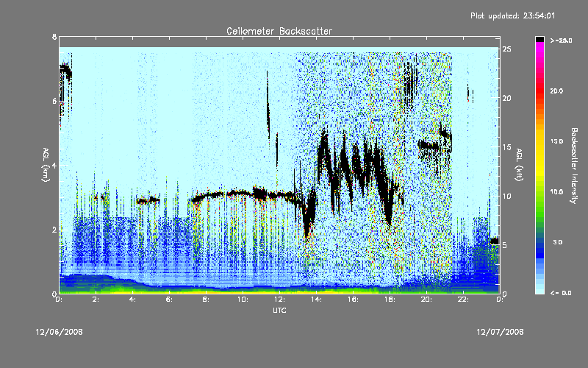
Task: Click the low black cloud patch at plot's right edge
Action: pos(495,241)
